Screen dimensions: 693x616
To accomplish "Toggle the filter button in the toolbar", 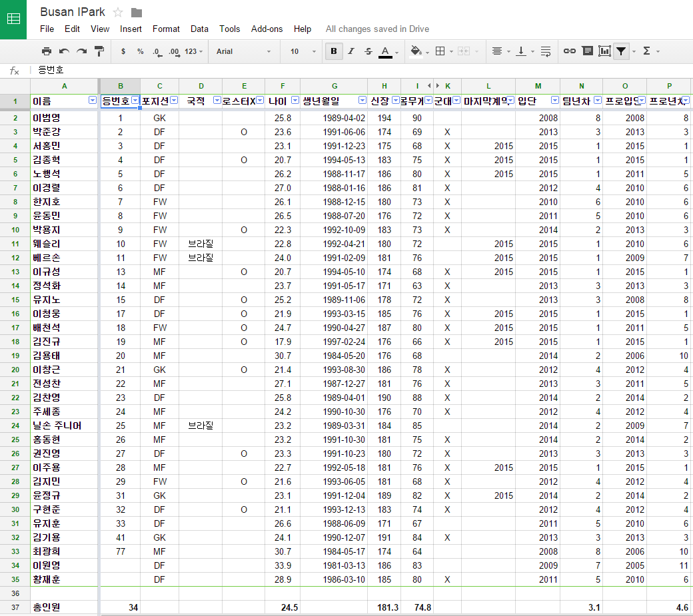I will tap(621, 51).
